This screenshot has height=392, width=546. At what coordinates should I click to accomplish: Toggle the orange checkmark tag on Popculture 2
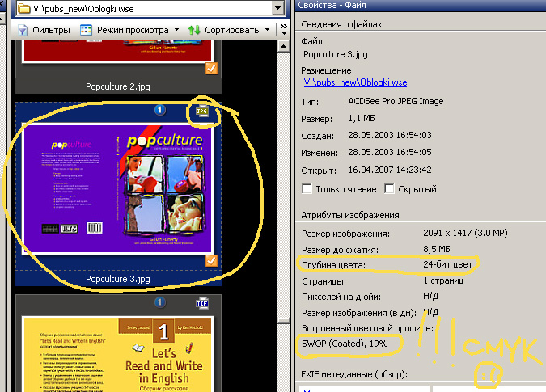pyautogui.click(x=211, y=69)
